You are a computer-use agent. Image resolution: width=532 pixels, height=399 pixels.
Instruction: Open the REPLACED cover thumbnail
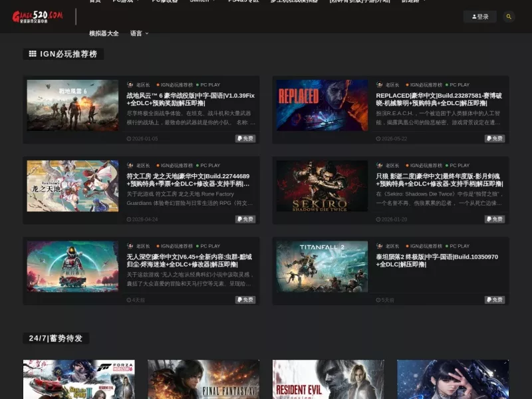point(322,105)
